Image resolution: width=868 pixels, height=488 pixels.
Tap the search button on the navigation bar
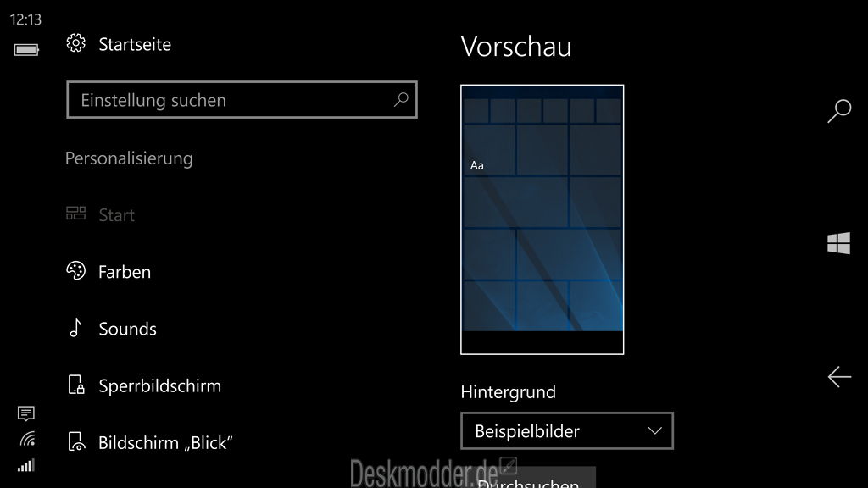point(838,111)
